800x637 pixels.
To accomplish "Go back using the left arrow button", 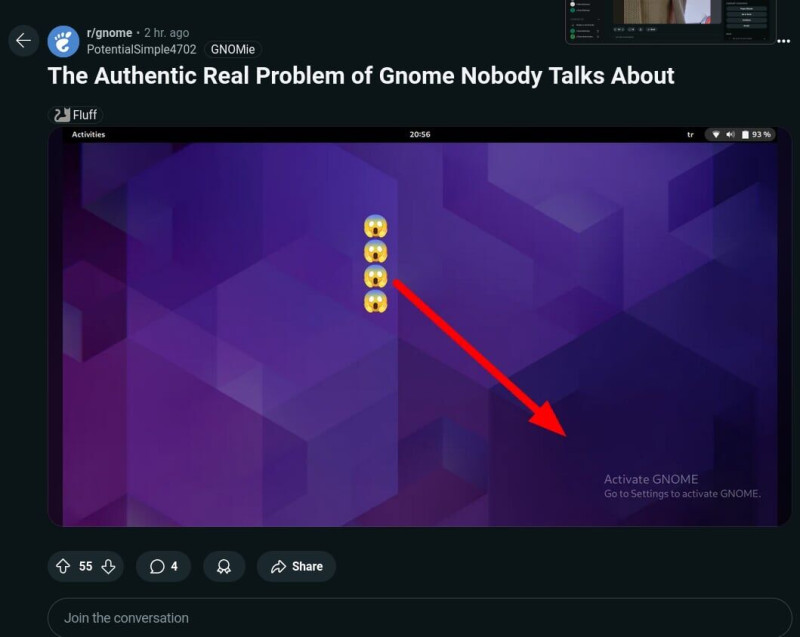I will click(23, 40).
